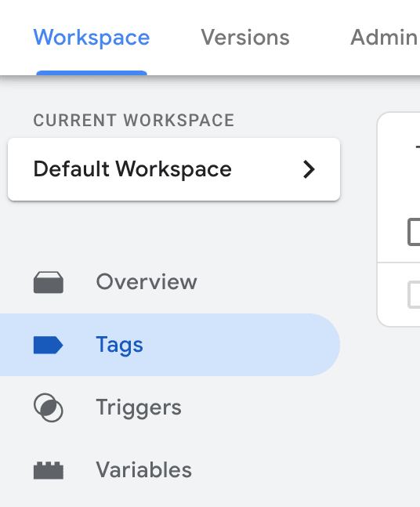Open the Default Workspace selector
The image size is (420, 507).
174,169
